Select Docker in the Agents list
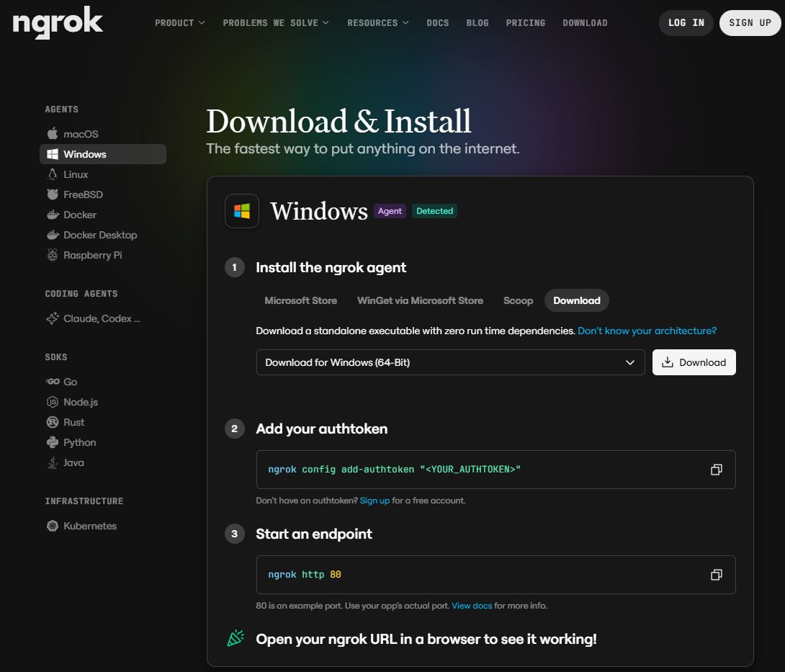 click(x=103, y=215)
